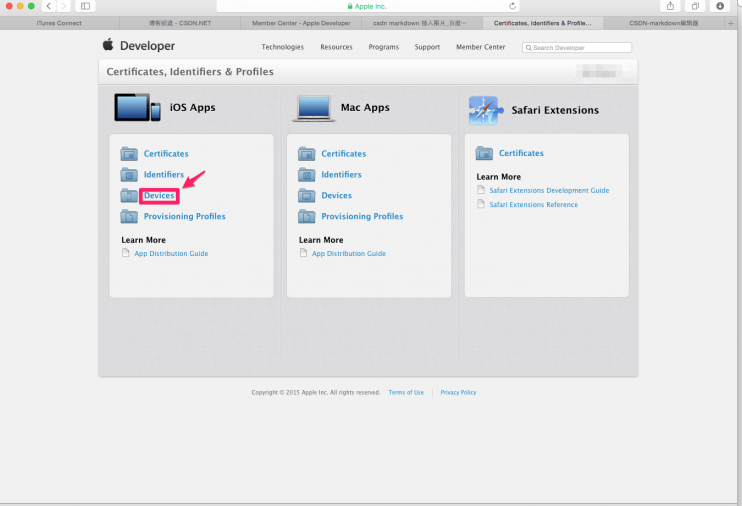Open Terms of Use link
The width and height of the screenshot is (742, 506).
[x=406, y=392]
